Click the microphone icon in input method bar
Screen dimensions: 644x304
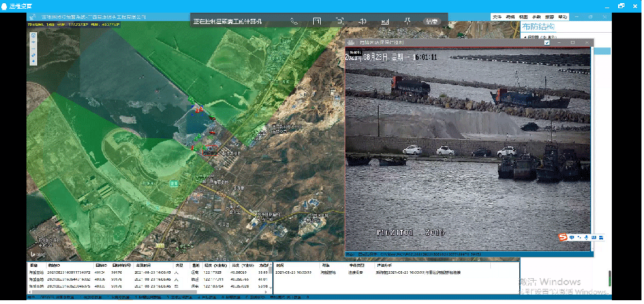pos(587,237)
